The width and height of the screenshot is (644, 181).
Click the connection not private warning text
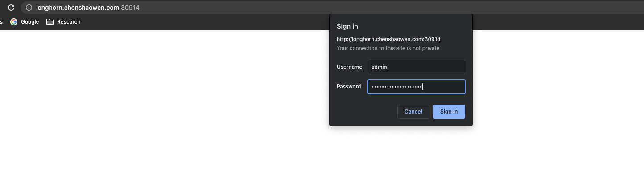click(x=388, y=48)
